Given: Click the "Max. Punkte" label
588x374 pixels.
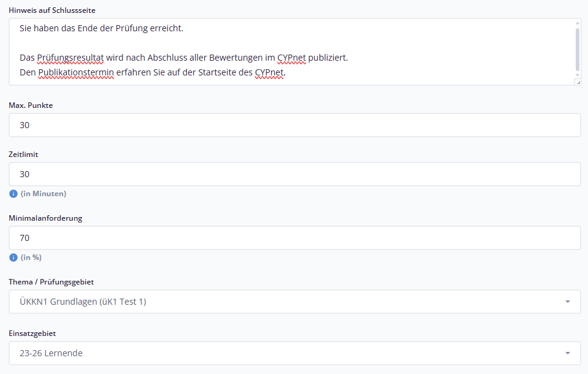Looking at the screenshot, I should pyautogui.click(x=31, y=105).
